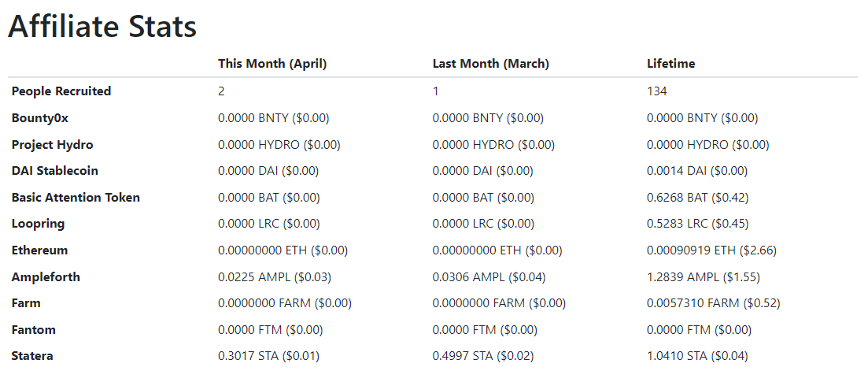Viewport: 868px width, 382px height.
Task: Click the Bounty0x row label
Action: click(x=40, y=118)
